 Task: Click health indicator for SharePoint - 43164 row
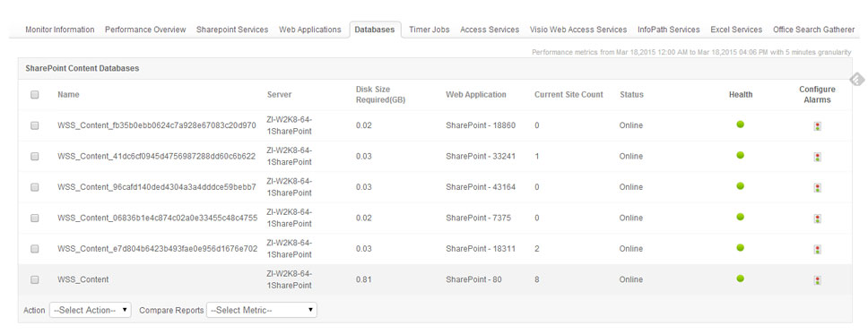[x=740, y=185]
